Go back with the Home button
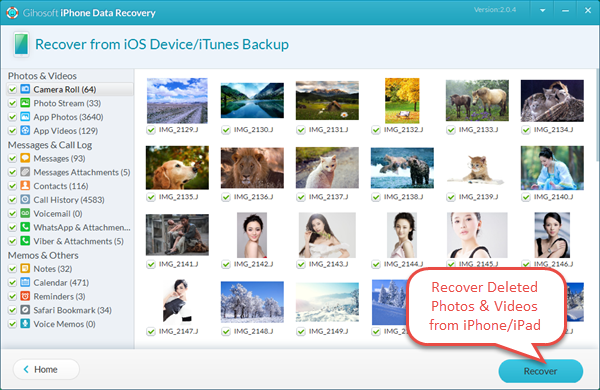Image resolution: width=600 pixels, height=390 pixels. [x=46, y=369]
